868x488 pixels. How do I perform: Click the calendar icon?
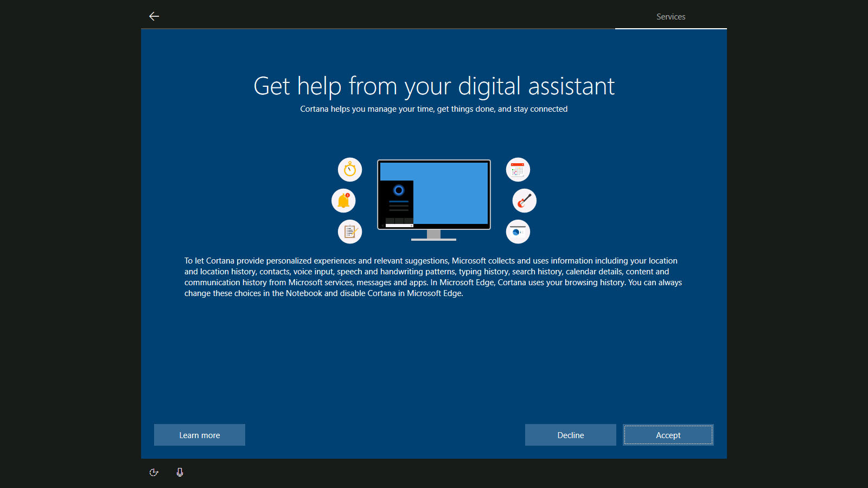pyautogui.click(x=518, y=170)
